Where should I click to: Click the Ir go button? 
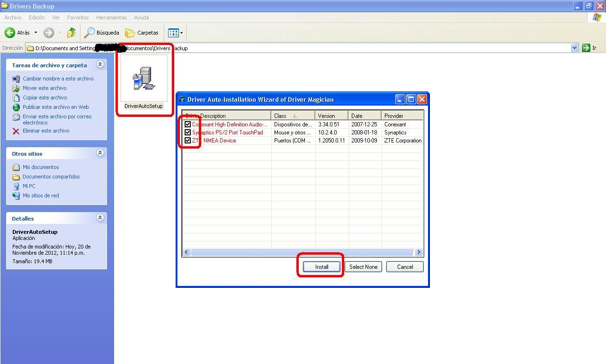coord(589,48)
